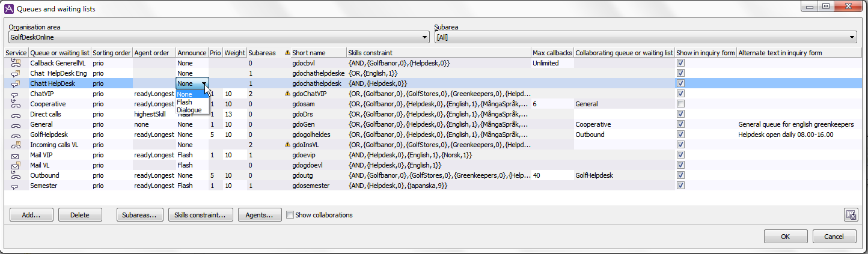Click the Skills constraint... button
868x254 pixels.
(x=200, y=215)
